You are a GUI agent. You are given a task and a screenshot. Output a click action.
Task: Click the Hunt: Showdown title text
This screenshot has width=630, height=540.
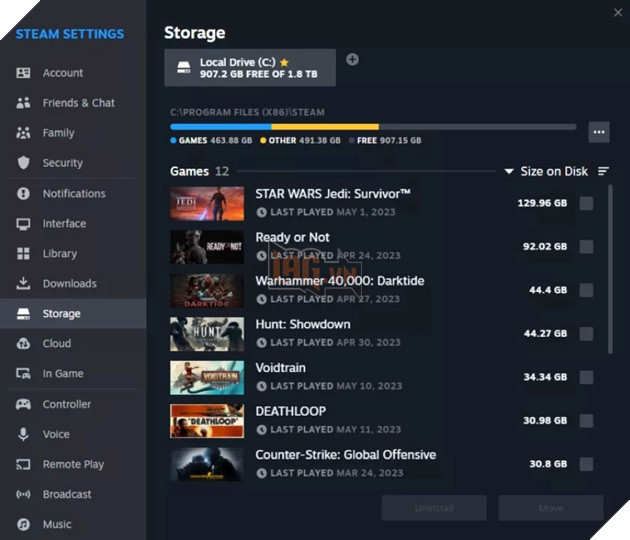coord(303,324)
